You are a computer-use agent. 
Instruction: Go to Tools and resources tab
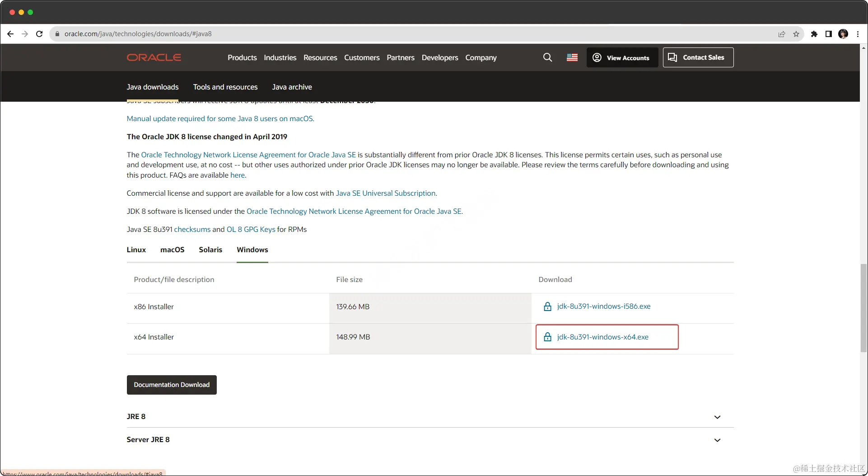click(x=225, y=87)
